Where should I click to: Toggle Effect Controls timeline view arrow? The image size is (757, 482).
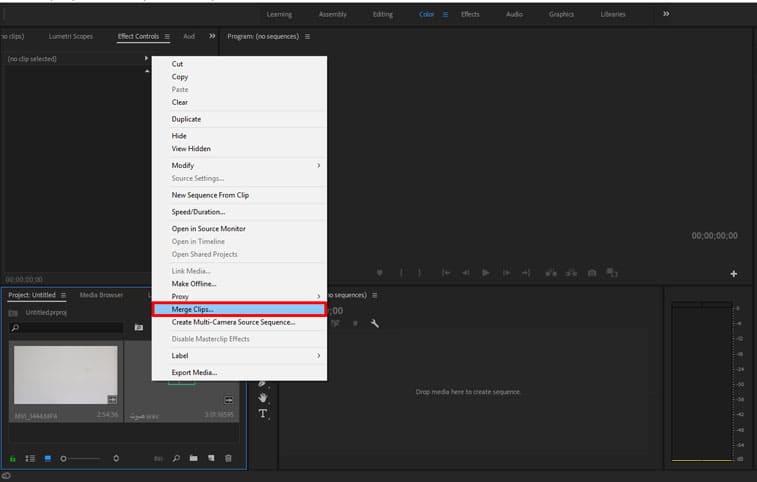click(x=146, y=58)
